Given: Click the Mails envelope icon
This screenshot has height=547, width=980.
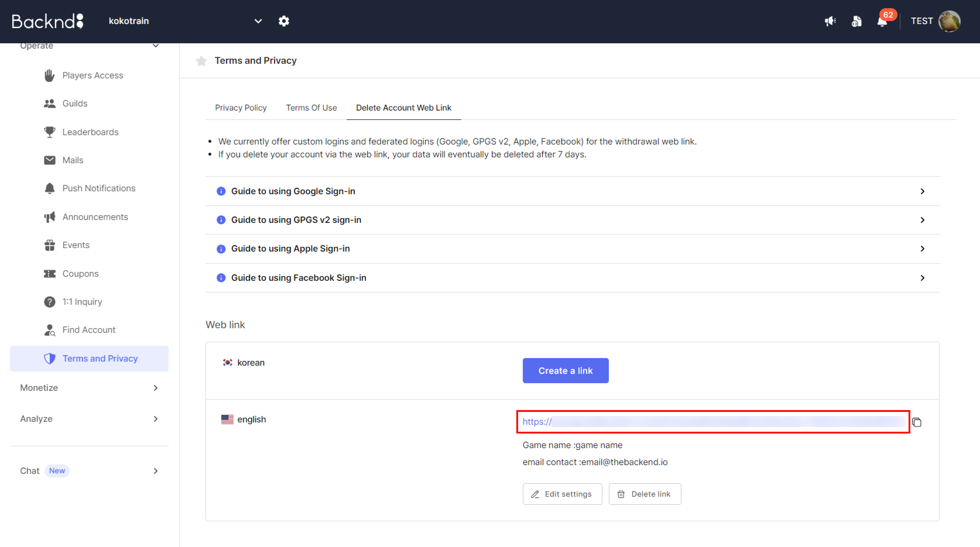Looking at the screenshot, I should point(49,160).
